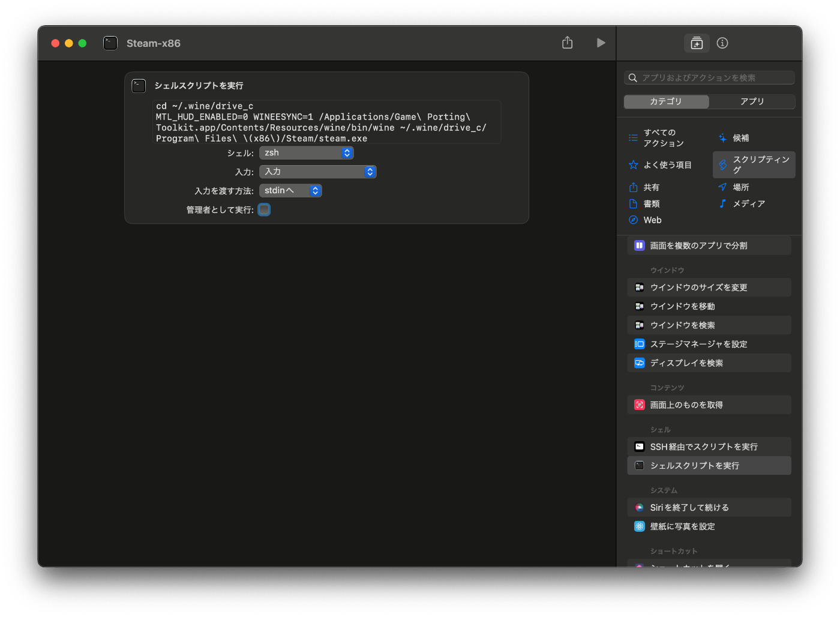Click the シェルスクリプトを実行 action title
The width and height of the screenshot is (840, 617).
(x=199, y=86)
